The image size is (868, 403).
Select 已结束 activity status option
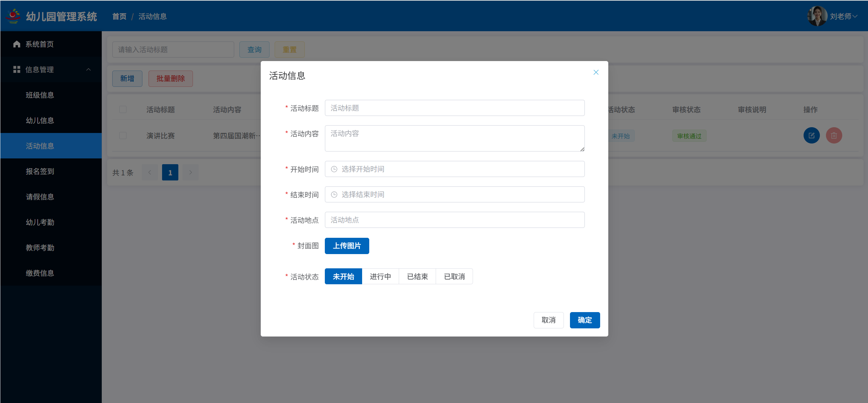click(417, 276)
